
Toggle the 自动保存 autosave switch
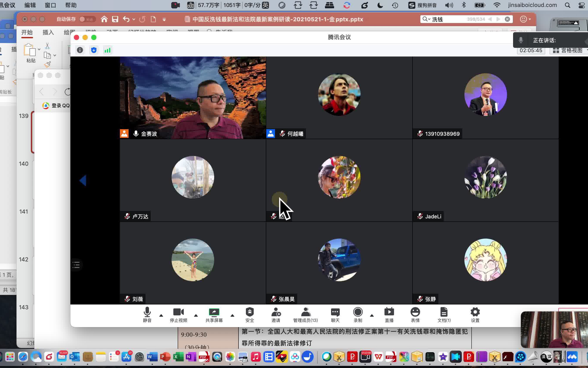coord(87,19)
